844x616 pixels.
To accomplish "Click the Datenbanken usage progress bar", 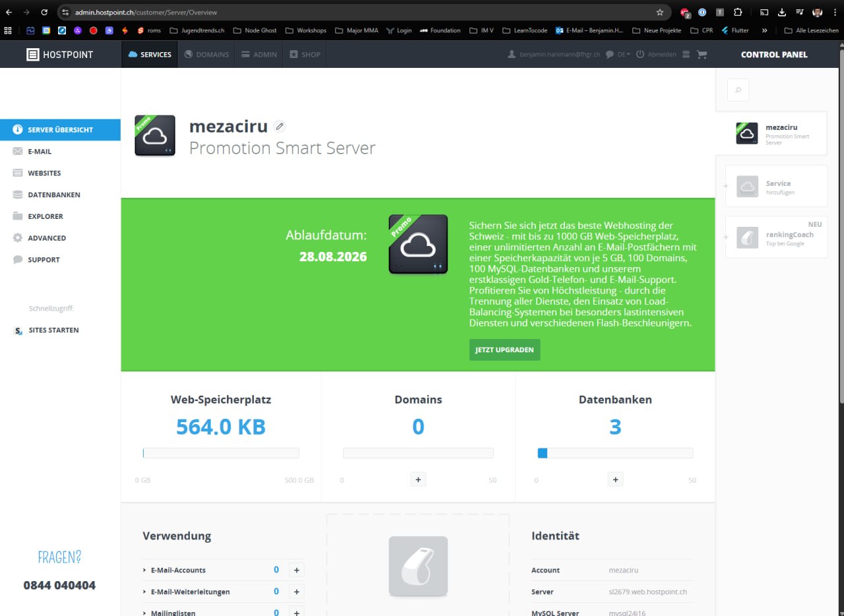I will click(x=615, y=453).
